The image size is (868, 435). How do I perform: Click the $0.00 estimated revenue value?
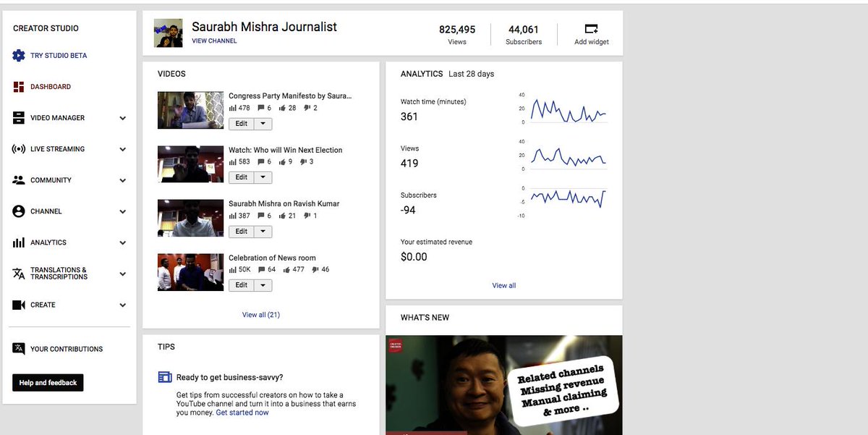[x=414, y=257]
